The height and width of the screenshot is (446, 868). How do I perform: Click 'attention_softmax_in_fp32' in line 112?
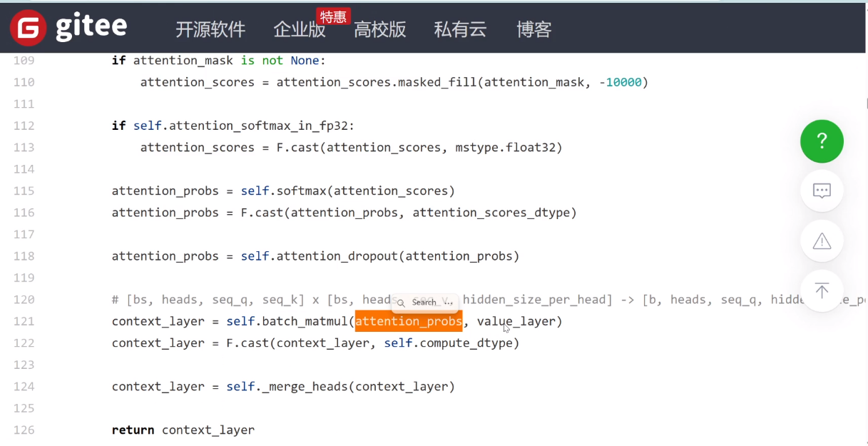click(x=258, y=126)
